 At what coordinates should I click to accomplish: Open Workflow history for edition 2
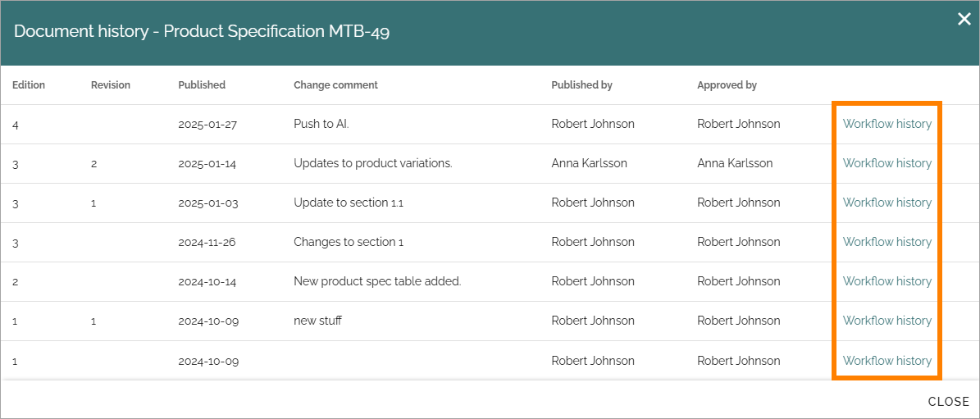coord(887,281)
